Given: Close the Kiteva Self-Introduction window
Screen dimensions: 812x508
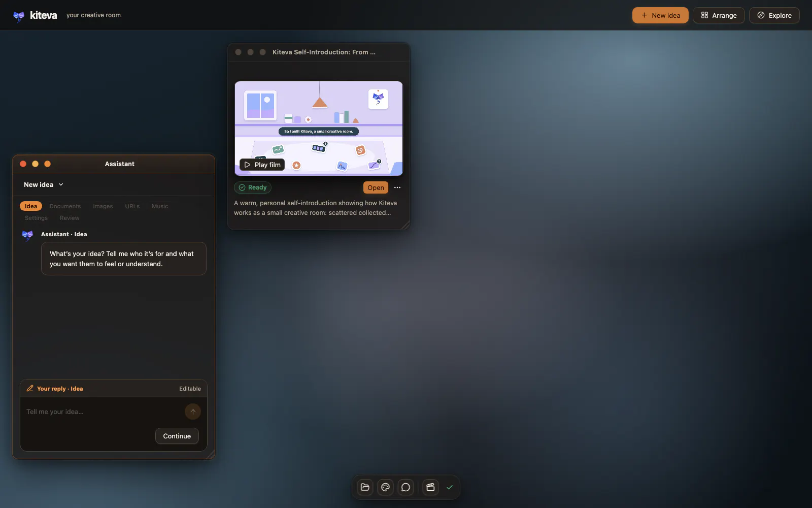Looking at the screenshot, I should click(x=238, y=52).
